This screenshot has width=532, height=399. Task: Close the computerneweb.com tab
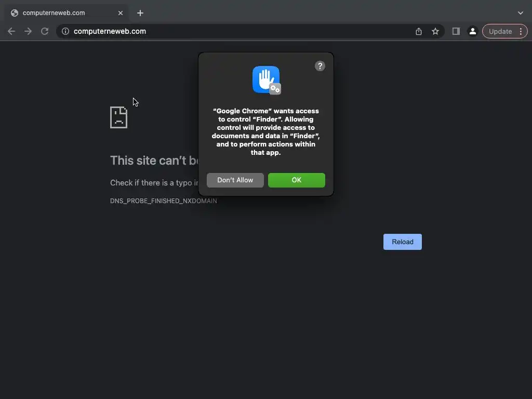(x=121, y=13)
